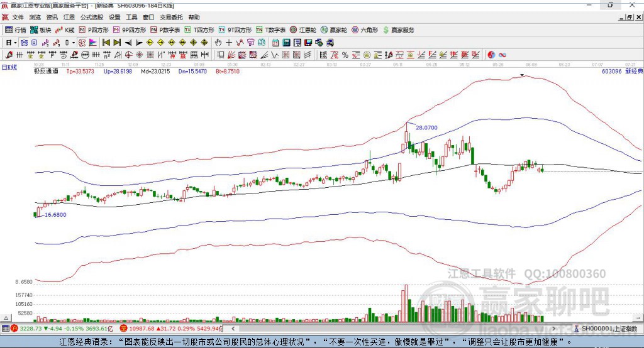Viewport: 644px width, 348px height.
Task: Click the scroll-right arrow on bottom scrollbar
Action: click(553, 329)
